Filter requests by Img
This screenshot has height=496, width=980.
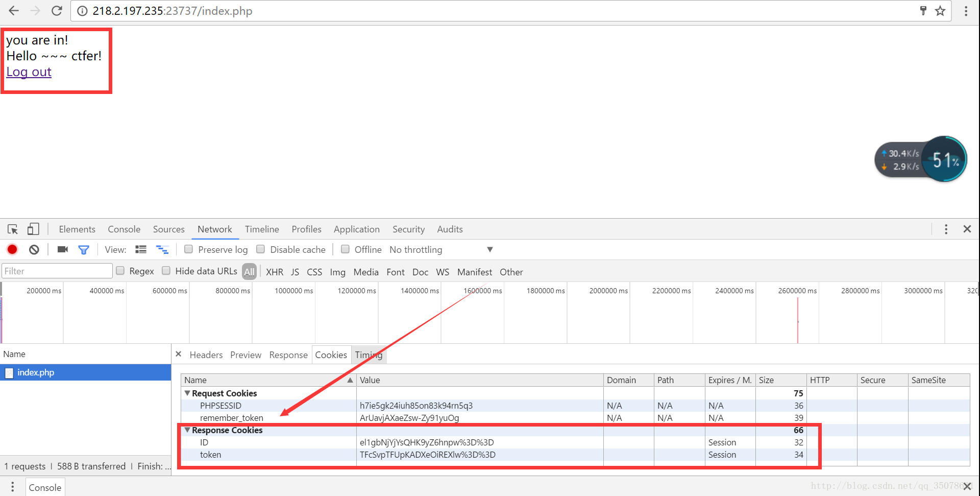pyautogui.click(x=337, y=272)
